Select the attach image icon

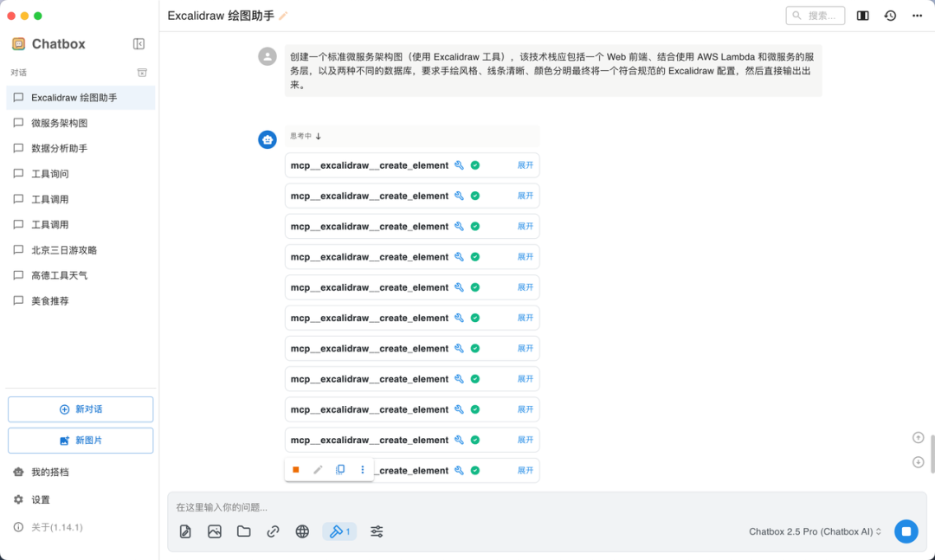coord(214,531)
